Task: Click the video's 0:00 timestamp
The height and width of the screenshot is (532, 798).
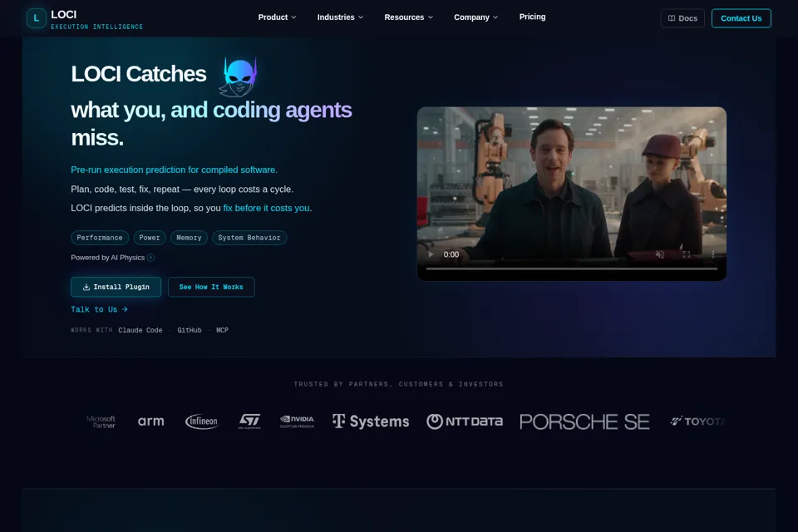Action: pos(451,254)
